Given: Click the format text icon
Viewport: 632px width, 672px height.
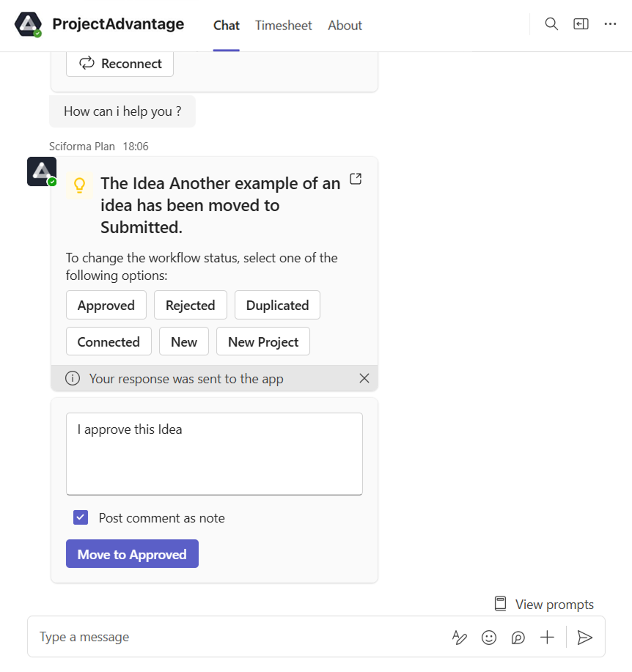Looking at the screenshot, I should (x=460, y=638).
